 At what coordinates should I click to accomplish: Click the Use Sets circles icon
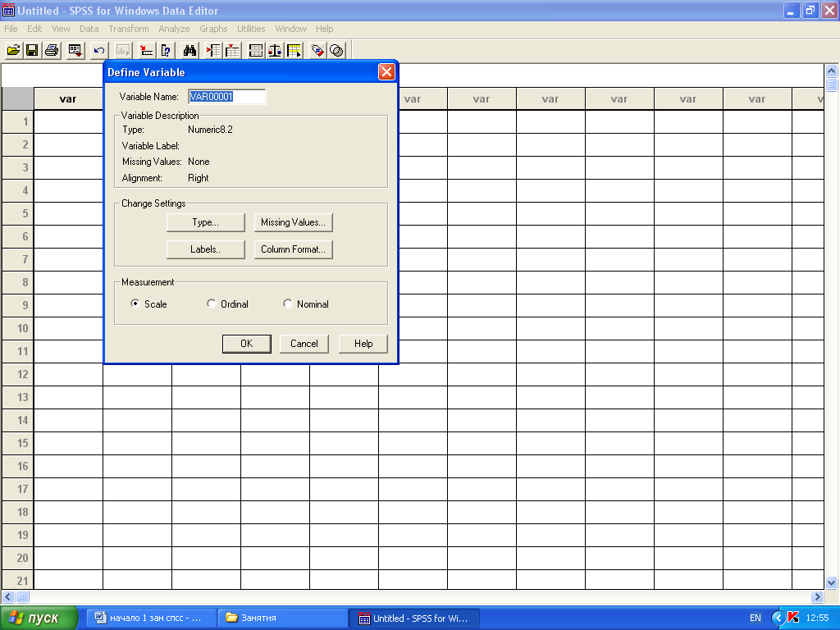click(x=336, y=50)
